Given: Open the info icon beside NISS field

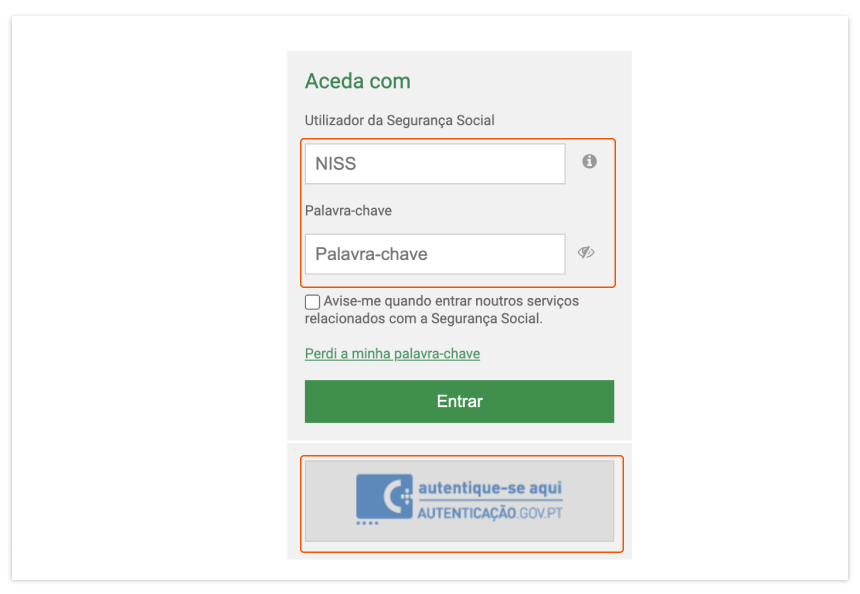Looking at the screenshot, I should (589, 161).
